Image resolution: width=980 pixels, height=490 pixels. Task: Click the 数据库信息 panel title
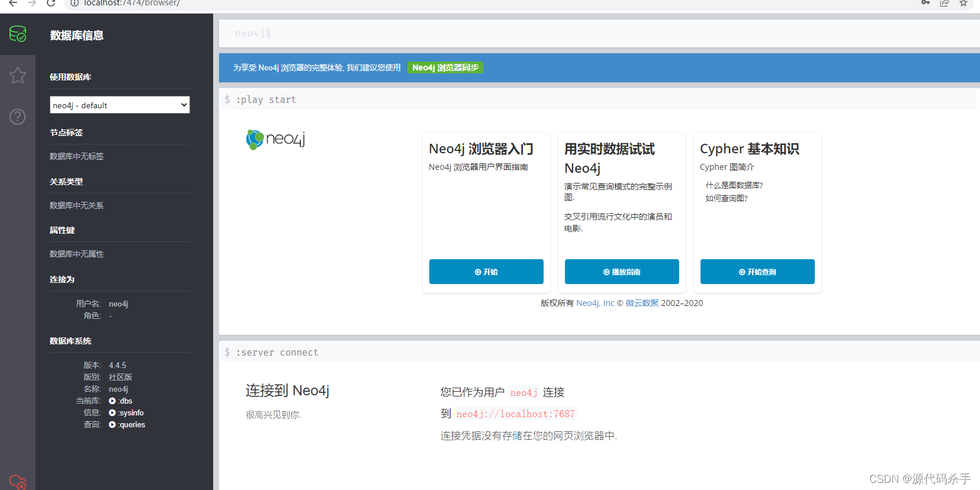(77, 36)
